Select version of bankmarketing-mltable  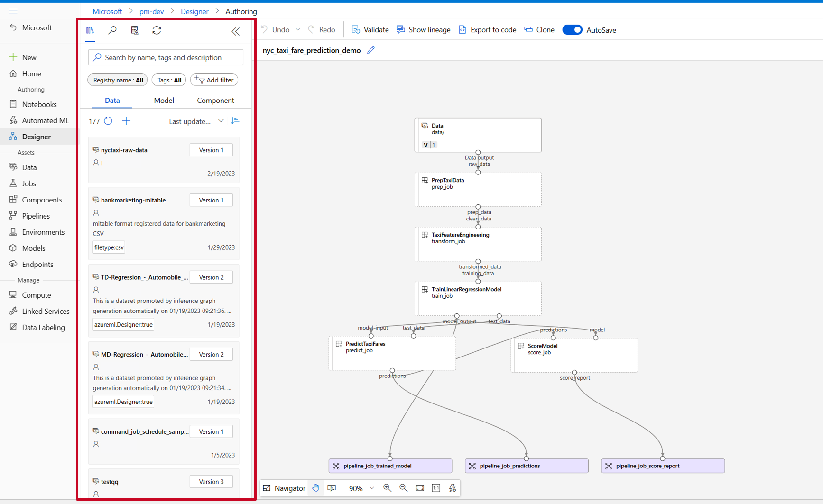211,200
